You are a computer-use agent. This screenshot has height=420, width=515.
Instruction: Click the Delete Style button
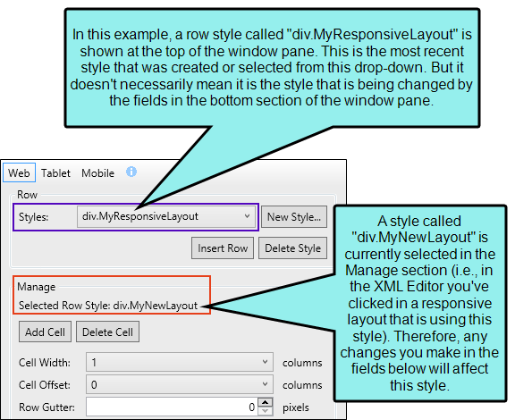292,248
